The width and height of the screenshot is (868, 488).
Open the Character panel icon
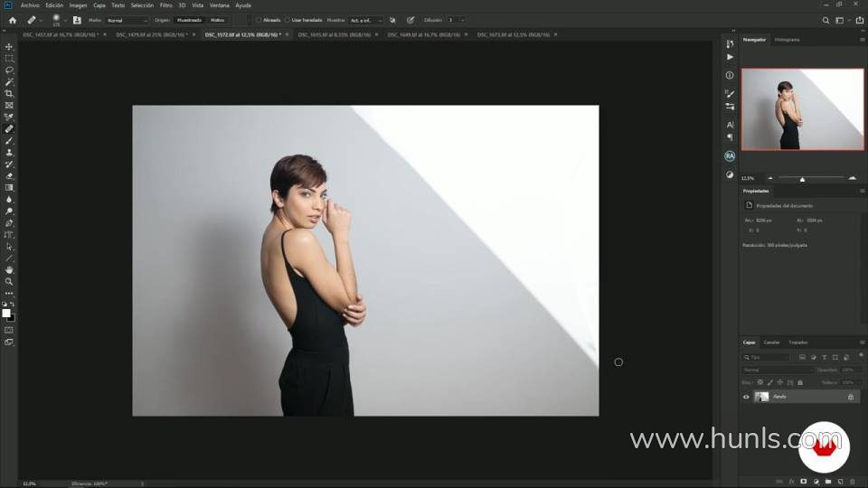730,125
